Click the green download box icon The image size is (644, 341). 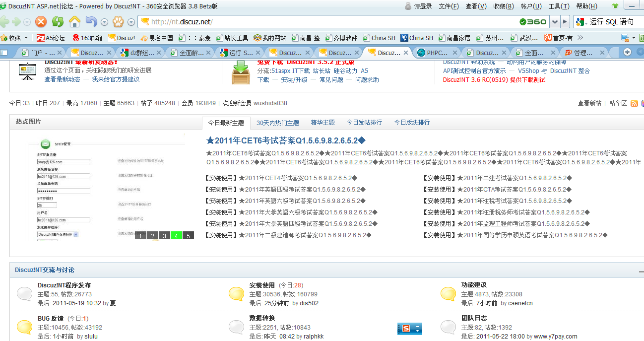coord(241,72)
